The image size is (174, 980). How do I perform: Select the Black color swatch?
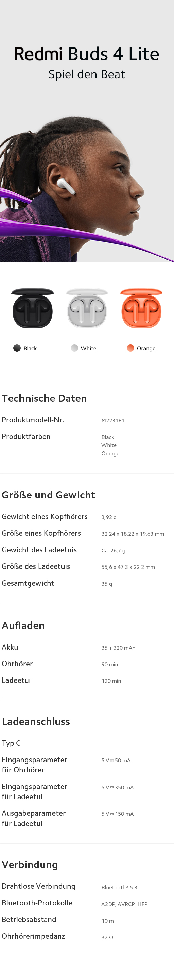coord(17,348)
